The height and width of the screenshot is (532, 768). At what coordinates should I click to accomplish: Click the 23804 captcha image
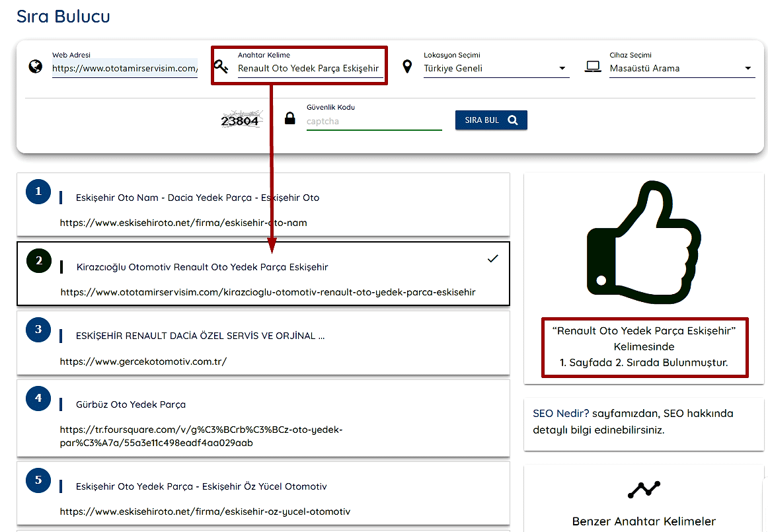point(241,121)
